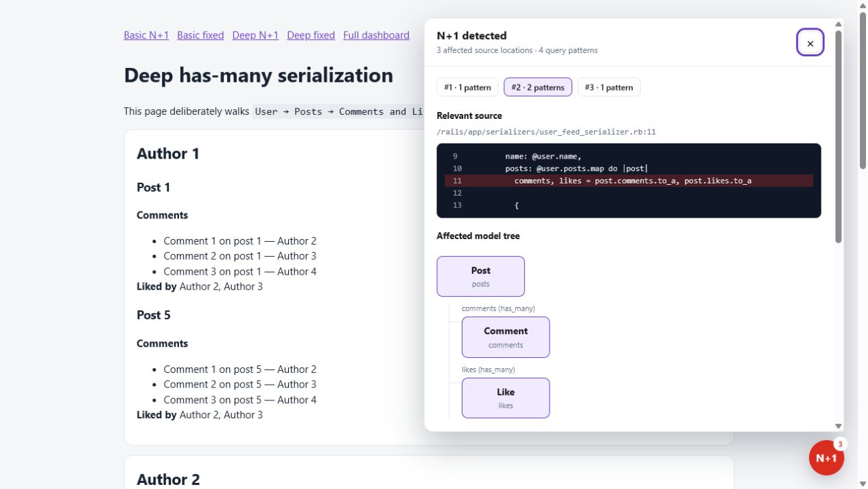Click code line 10 posts map
Image resolution: width=868 pixels, height=489 pixels.
[629, 168]
